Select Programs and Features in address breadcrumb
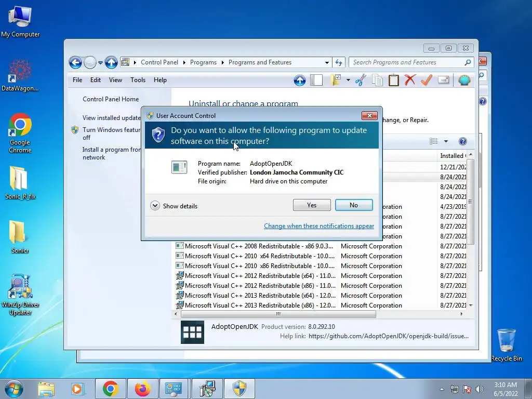532x399 pixels. point(260,62)
